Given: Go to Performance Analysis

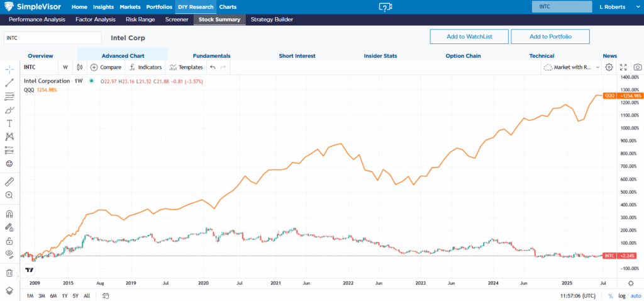Looking at the screenshot, I should (x=37, y=20).
